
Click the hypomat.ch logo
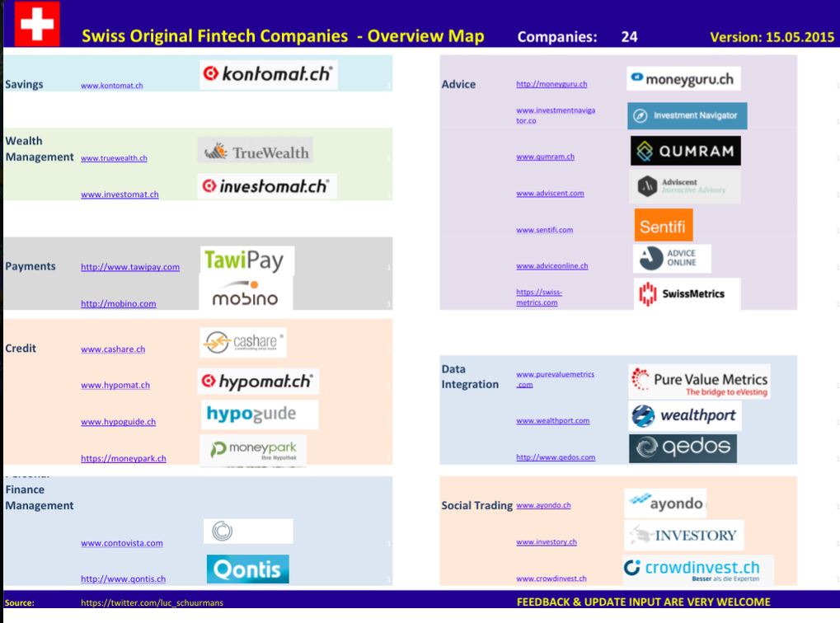point(258,382)
